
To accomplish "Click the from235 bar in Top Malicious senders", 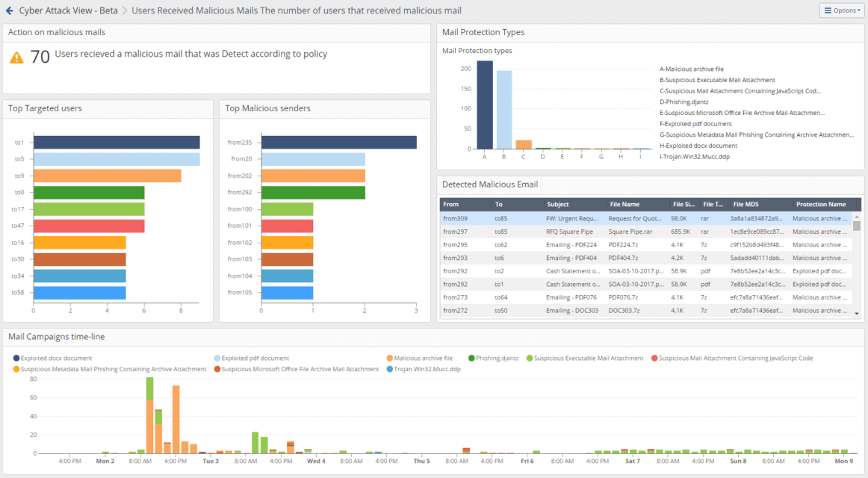I will point(338,142).
